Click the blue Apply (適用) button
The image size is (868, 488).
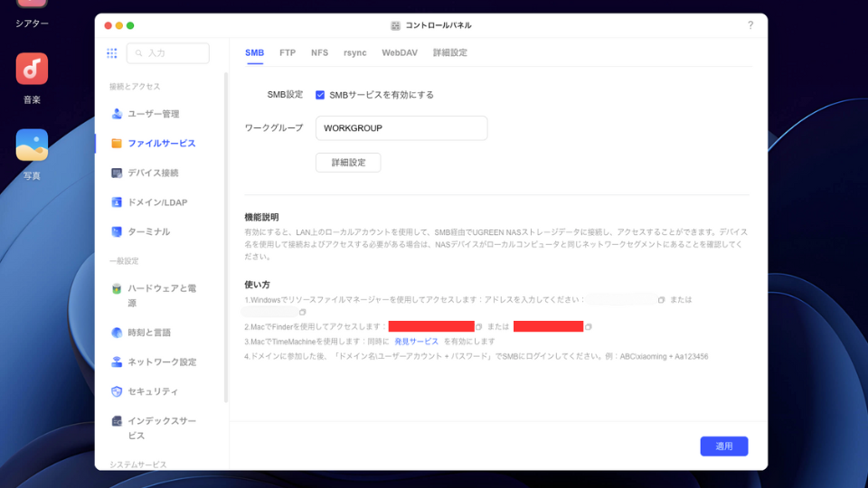point(724,446)
